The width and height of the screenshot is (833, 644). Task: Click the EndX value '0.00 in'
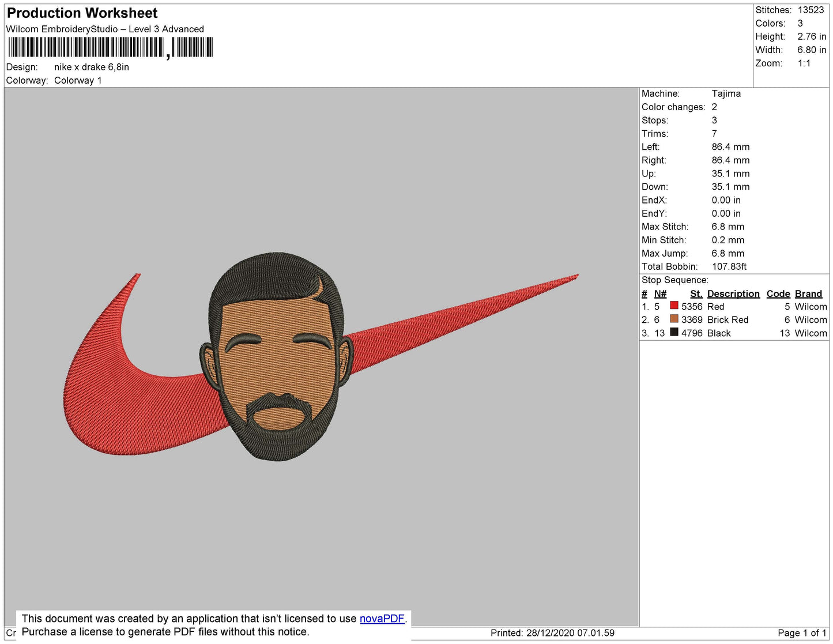click(x=726, y=200)
